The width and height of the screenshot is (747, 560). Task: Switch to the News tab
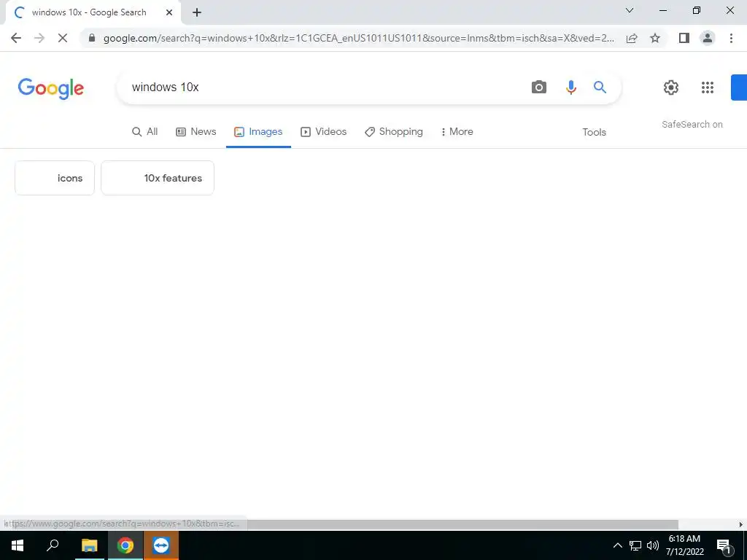pos(196,132)
